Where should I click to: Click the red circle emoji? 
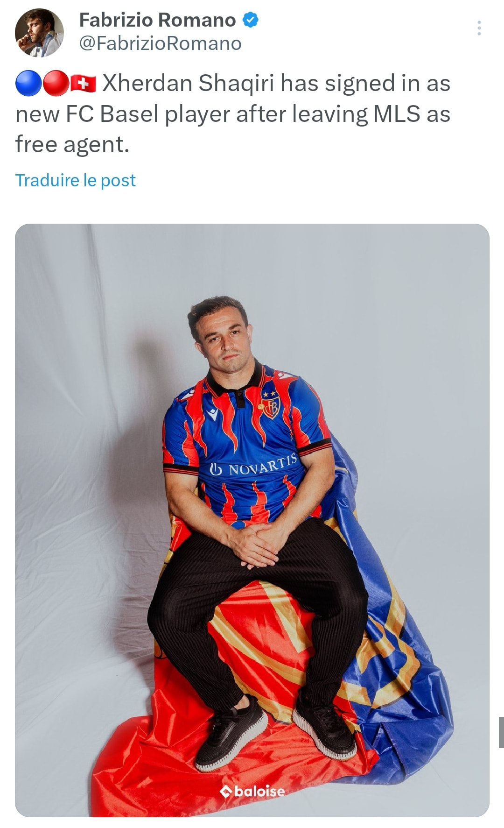(56, 83)
